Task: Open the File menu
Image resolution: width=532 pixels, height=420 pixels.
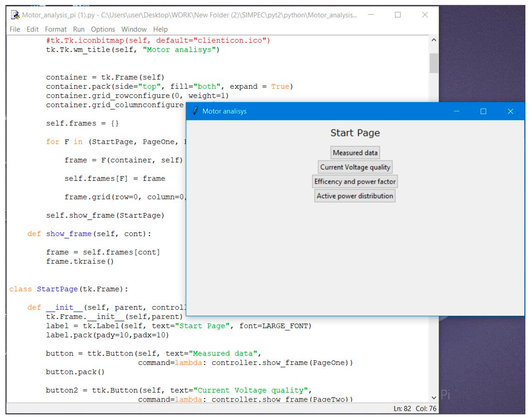Action: click(15, 29)
